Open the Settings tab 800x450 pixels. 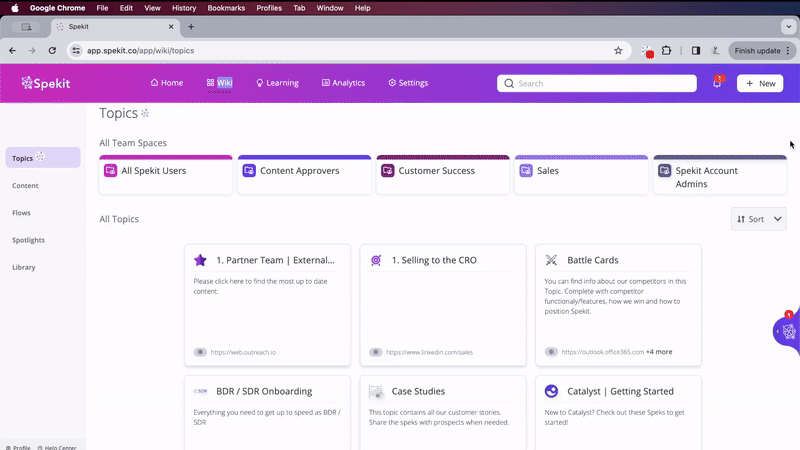(x=408, y=83)
